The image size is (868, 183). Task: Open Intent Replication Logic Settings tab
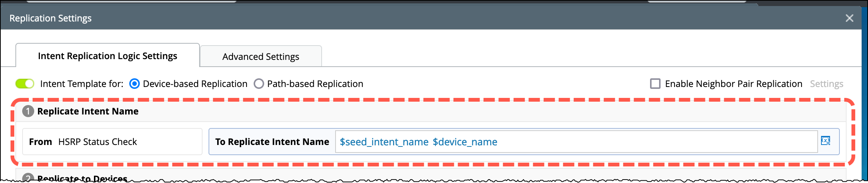click(x=107, y=56)
